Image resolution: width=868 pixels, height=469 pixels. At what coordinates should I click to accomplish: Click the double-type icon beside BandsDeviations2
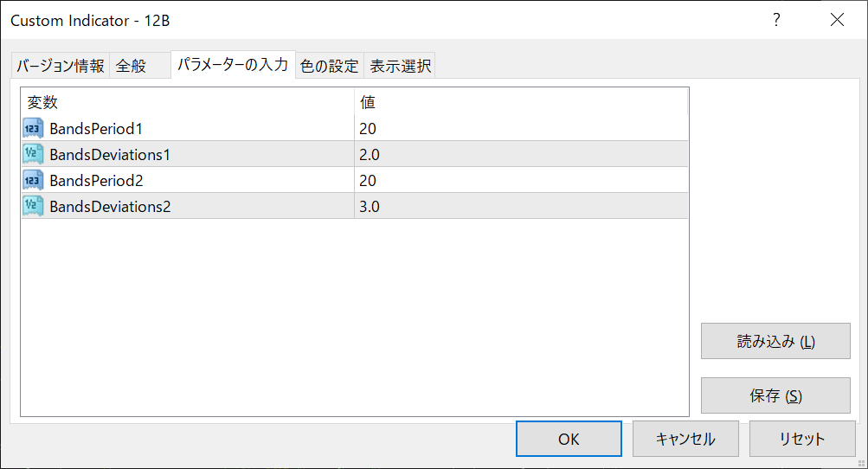point(33,207)
